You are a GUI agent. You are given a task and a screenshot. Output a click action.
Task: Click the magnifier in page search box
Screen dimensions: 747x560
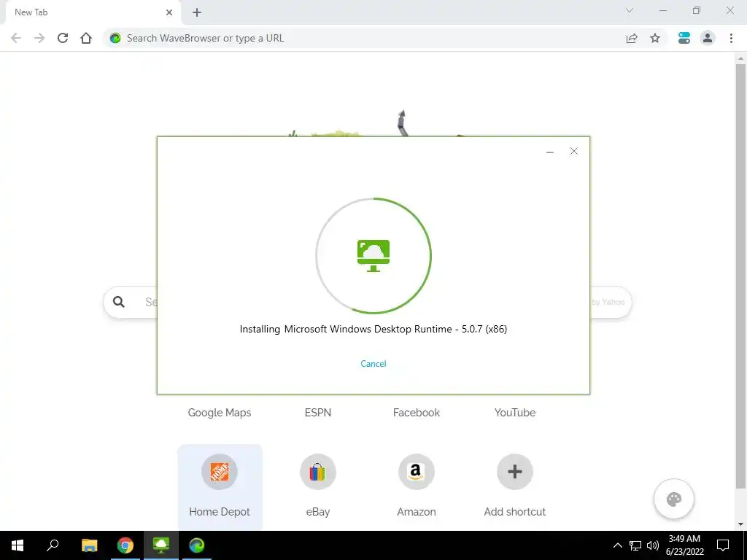pos(119,301)
